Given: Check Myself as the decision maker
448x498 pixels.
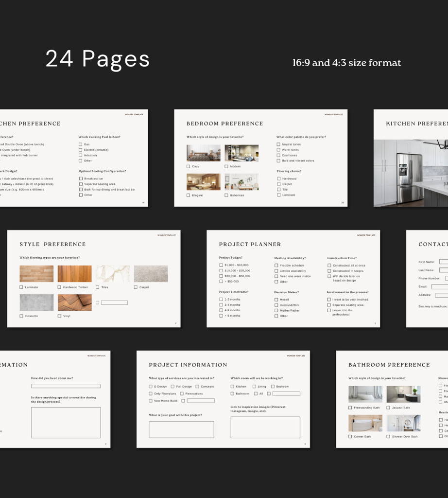Looking at the screenshot, I should tap(276, 300).
